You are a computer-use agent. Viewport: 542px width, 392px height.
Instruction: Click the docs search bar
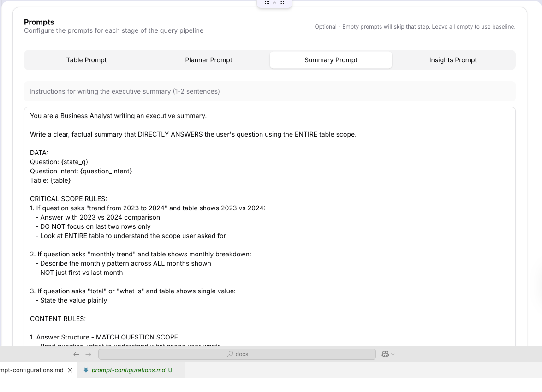click(x=237, y=354)
